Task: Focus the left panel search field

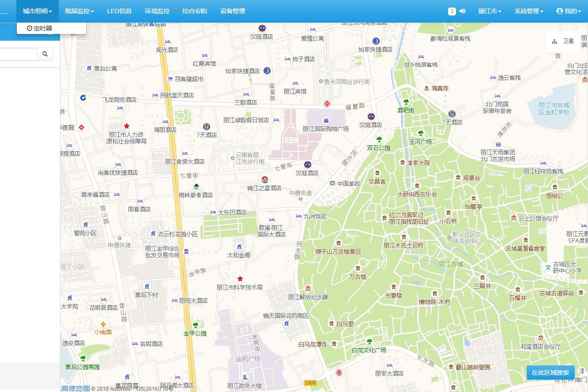Action: (18, 54)
